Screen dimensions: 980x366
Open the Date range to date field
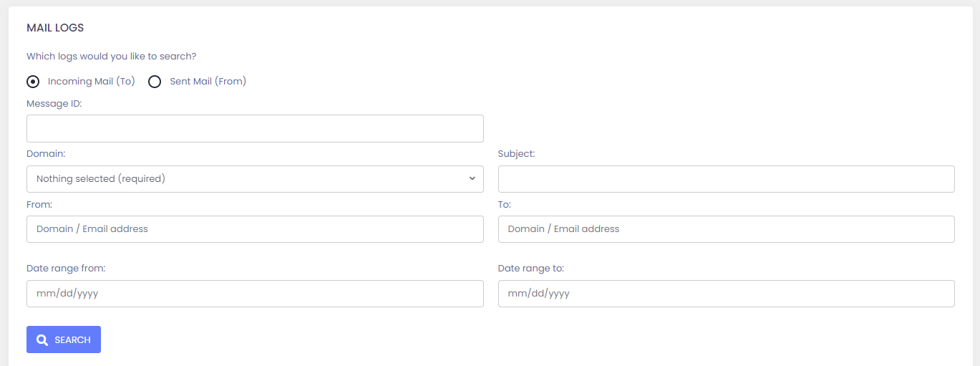coord(726,294)
